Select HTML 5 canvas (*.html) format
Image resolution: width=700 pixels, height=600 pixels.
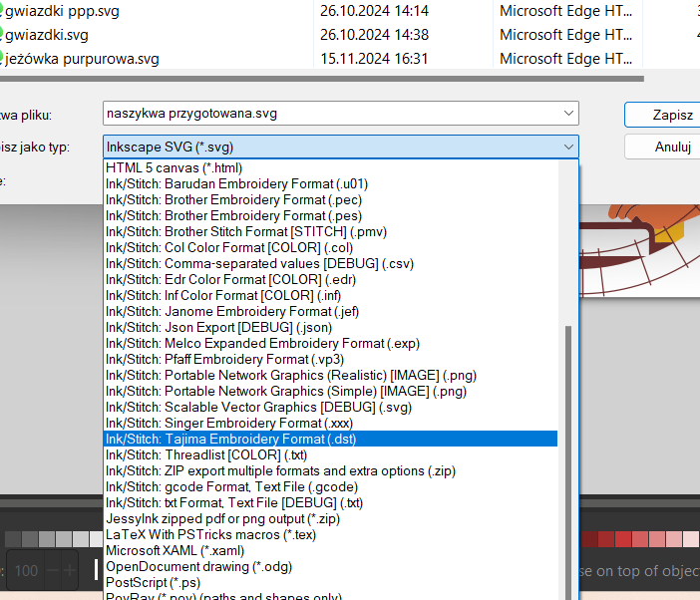point(330,168)
